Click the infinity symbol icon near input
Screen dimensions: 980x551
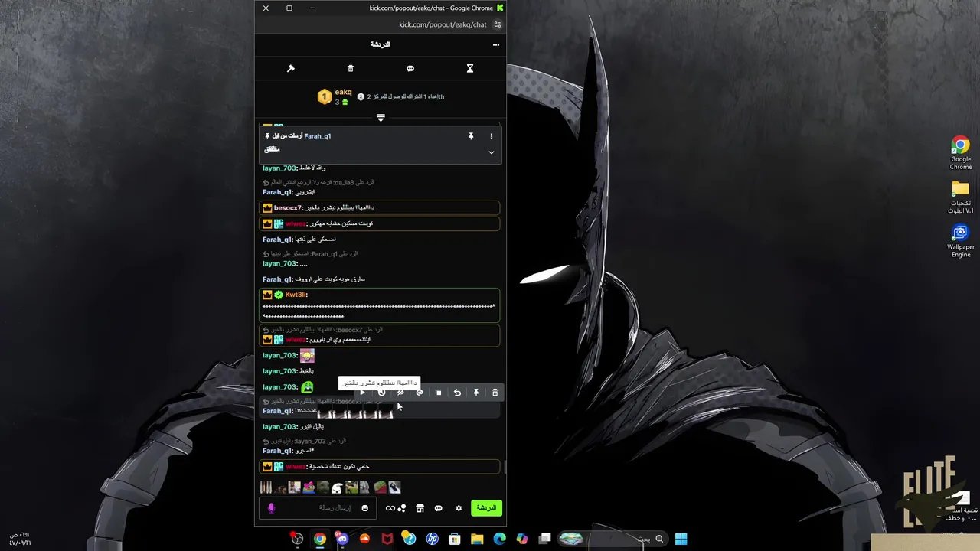point(390,508)
